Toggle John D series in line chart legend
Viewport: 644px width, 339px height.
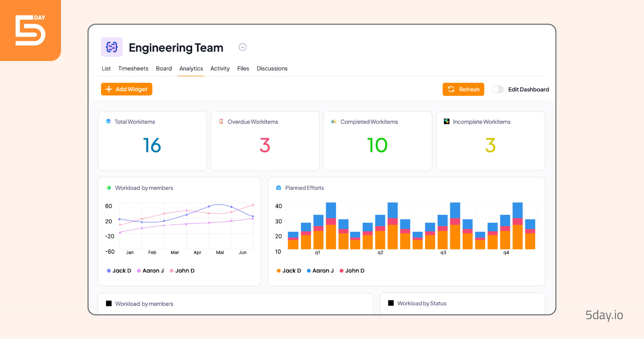[x=182, y=271]
